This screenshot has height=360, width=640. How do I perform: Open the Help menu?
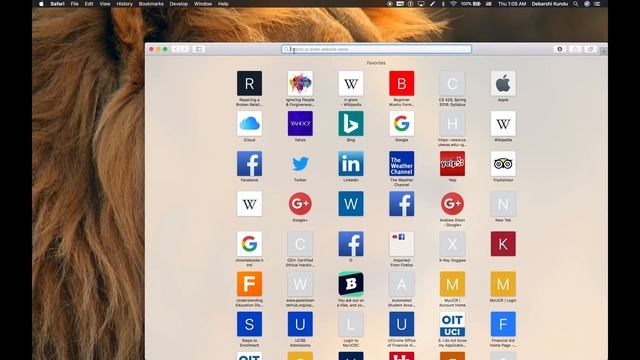pos(223,4)
